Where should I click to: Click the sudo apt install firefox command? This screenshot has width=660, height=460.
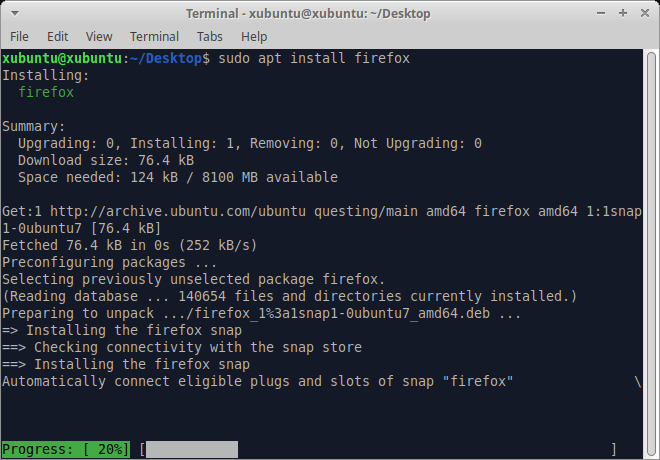(x=310, y=59)
